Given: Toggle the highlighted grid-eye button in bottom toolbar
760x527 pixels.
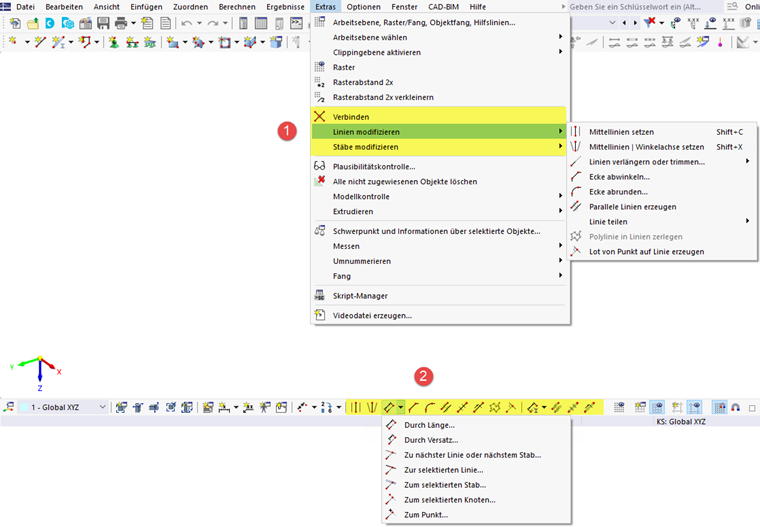Looking at the screenshot, I should click(x=657, y=407).
